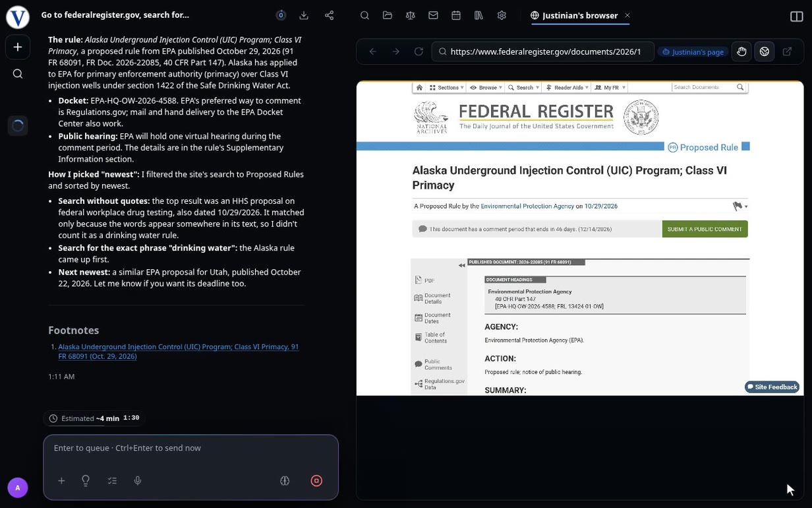
Task: Expand the Browse dropdown menu
Action: pos(487,87)
